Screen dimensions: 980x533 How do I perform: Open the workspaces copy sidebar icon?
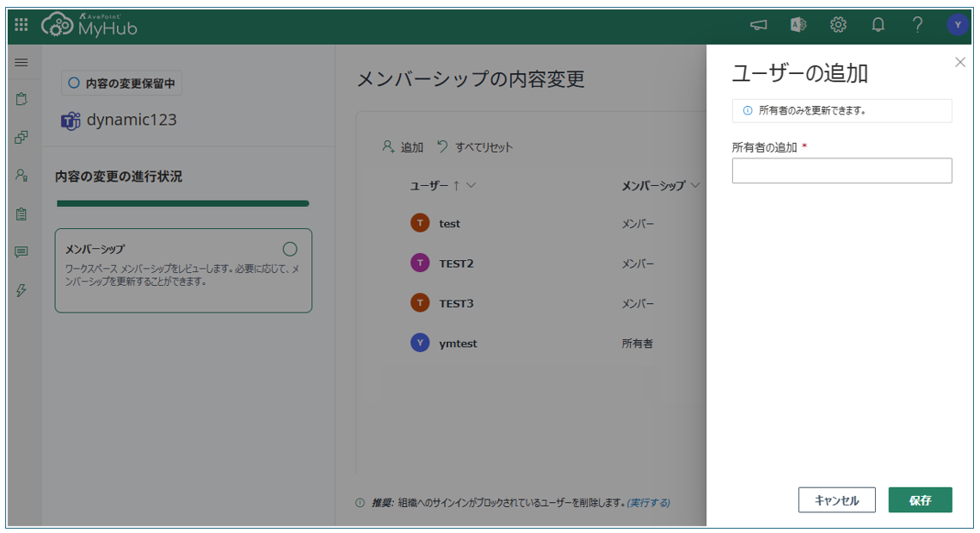[22, 137]
